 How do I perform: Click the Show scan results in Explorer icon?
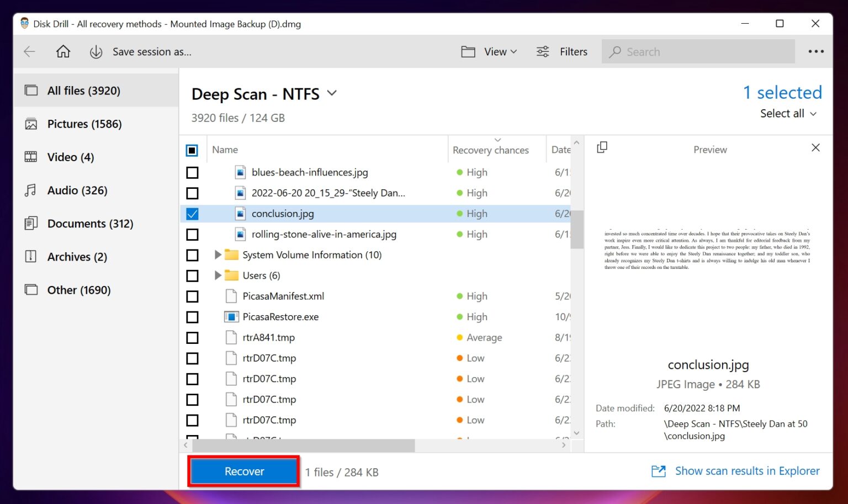click(x=658, y=471)
